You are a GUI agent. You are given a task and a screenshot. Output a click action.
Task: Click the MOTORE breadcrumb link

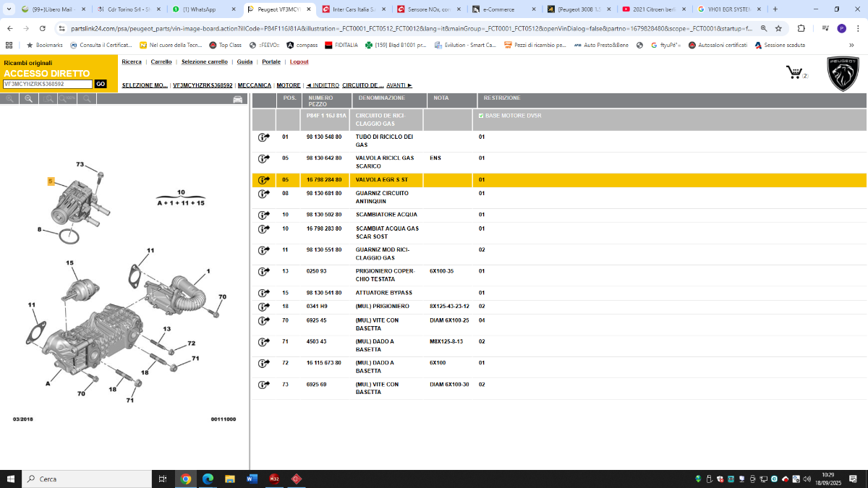click(289, 85)
